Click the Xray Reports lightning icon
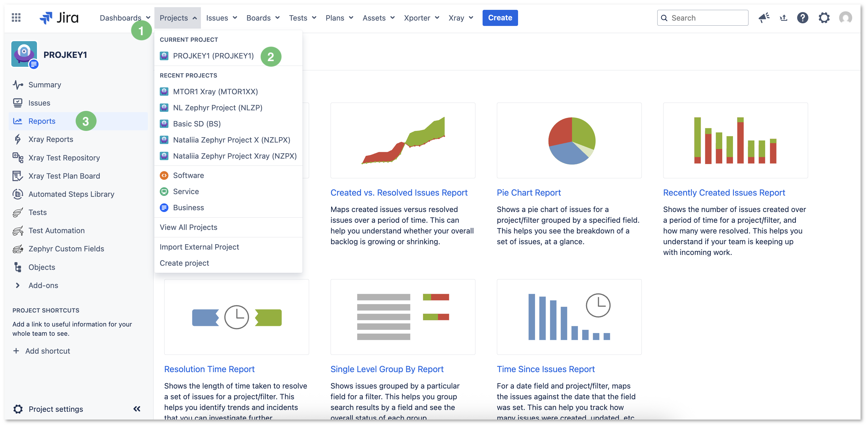This screenshot has width=868, height=427. tap(18, 139)
